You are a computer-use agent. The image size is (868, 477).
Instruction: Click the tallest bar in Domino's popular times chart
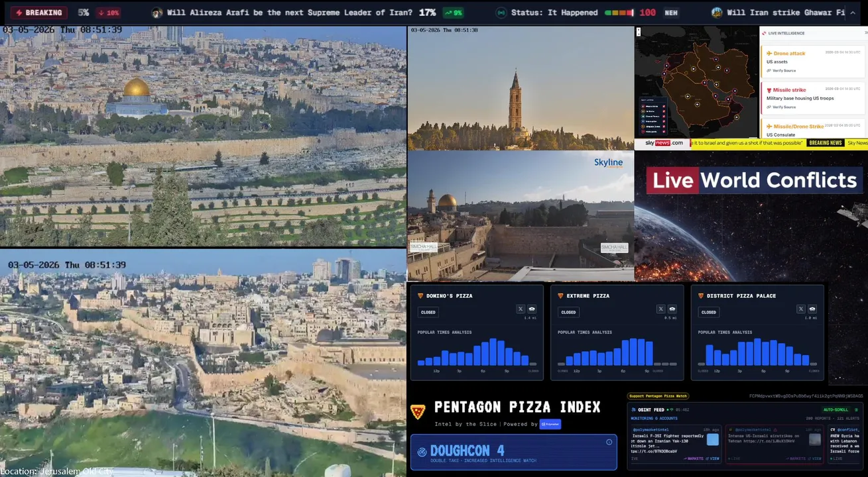pyautogui.click(x=493, y=352)
